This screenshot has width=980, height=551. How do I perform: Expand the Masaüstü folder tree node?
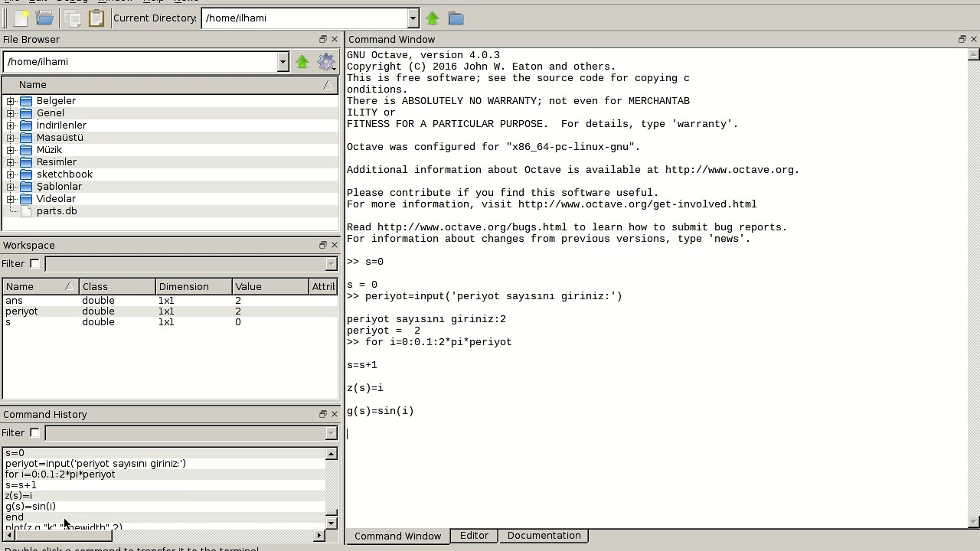[11, 138]
